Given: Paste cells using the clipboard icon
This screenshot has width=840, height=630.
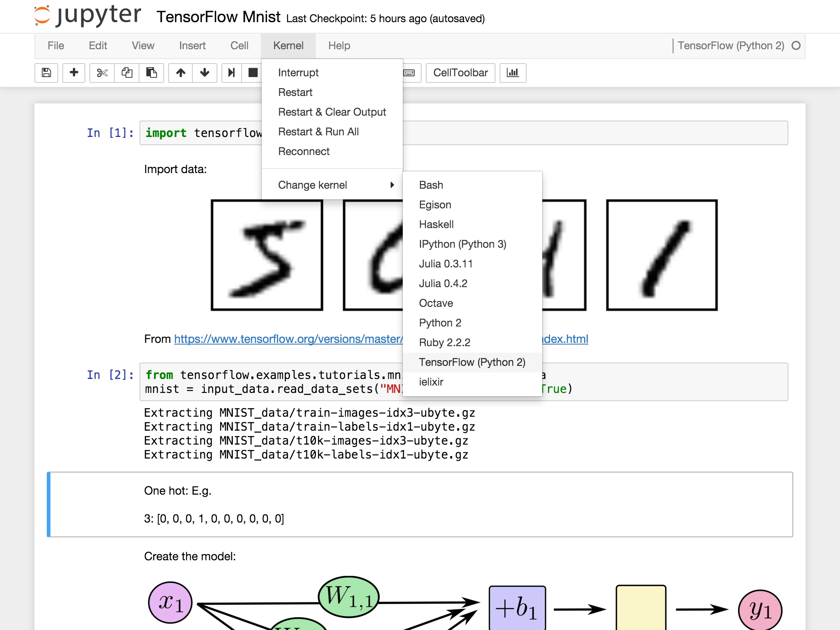Looking at the screenshot, I should pyautogui.click(x=151, y=73).
